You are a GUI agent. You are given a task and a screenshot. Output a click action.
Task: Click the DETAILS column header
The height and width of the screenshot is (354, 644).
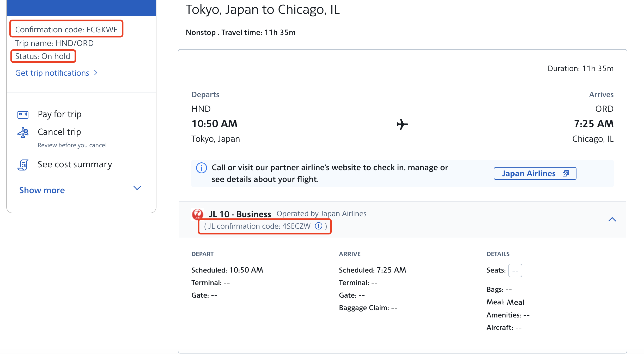pyautogui.click(x=498, y=254)
